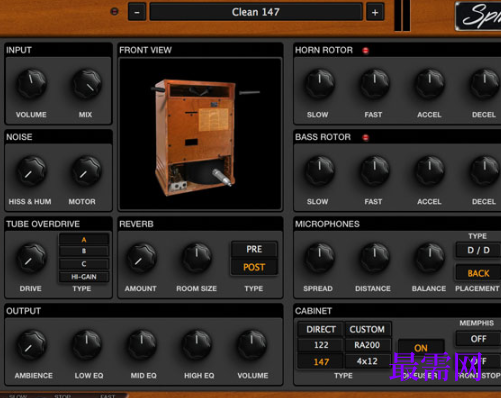Adjust the Input MIX knob
Image resolution: width=501 pixels, height=398 pixels.
[x=87, y=84]
